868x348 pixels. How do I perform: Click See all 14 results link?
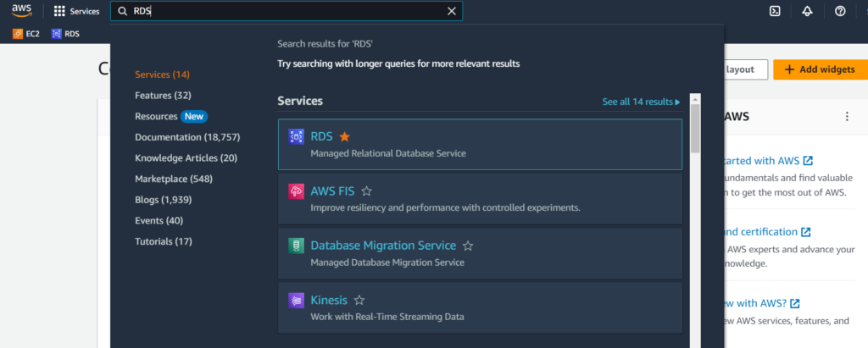point(641,102)
